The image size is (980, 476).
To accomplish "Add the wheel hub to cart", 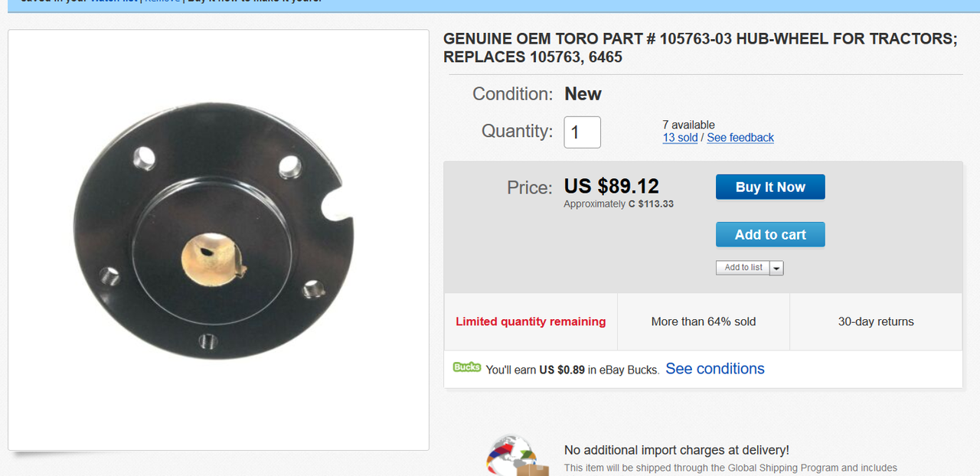I will [770, 235].
